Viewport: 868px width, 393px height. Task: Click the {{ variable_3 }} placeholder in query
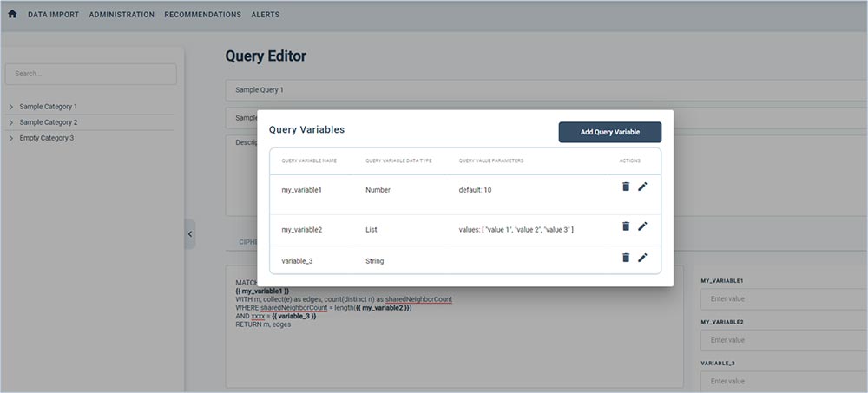coord(294,316)
